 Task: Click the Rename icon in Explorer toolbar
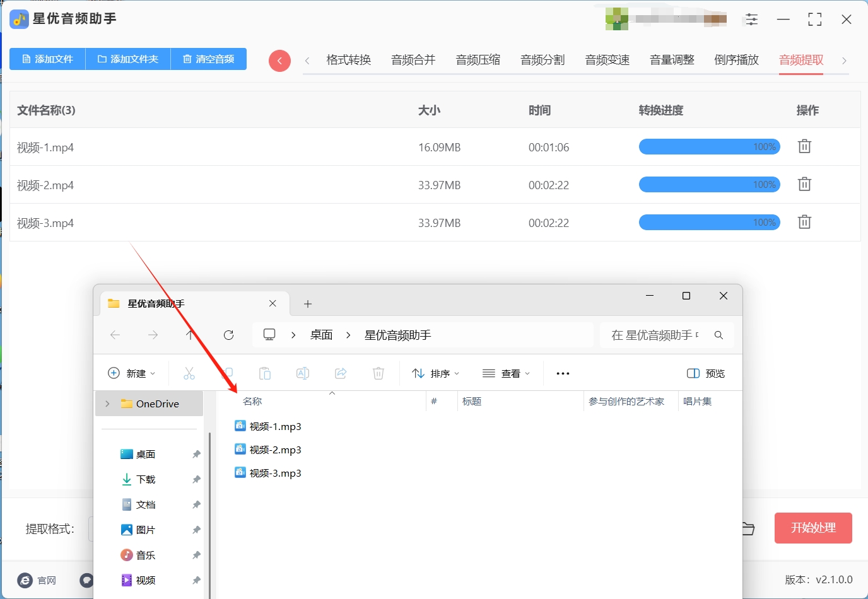(303, 373)
